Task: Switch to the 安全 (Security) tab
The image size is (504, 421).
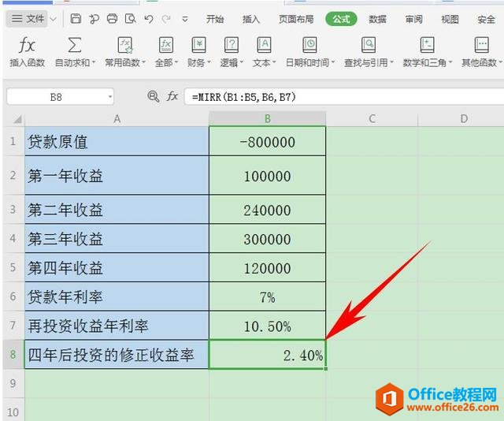Action: [486, 19]
